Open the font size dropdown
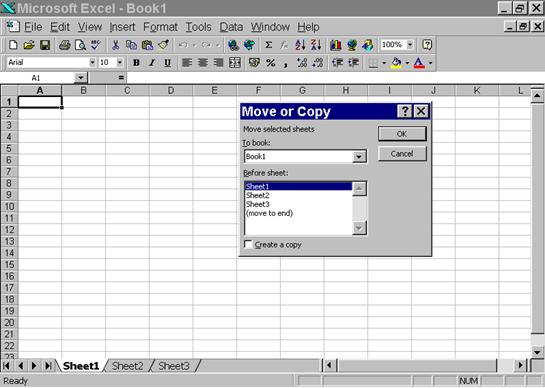The height and width of the screenshot is (388, 545). coord(120,63)
